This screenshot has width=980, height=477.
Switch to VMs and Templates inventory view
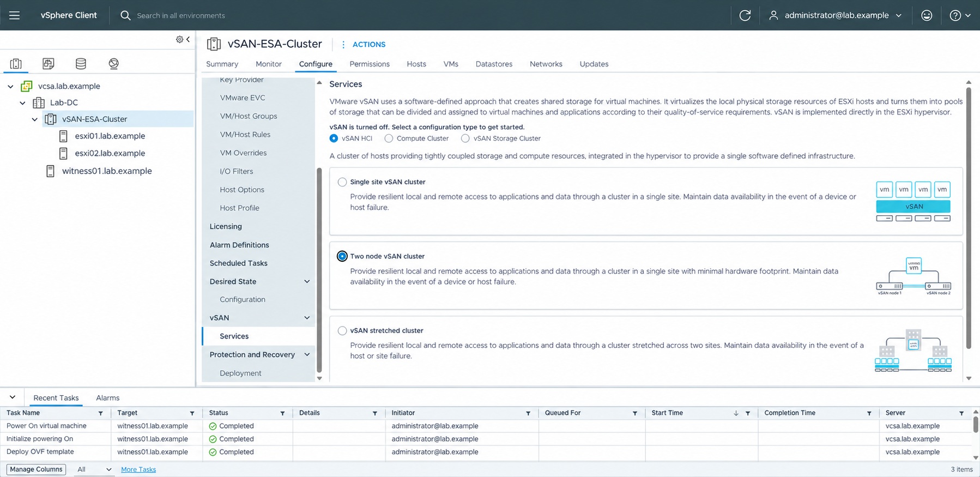click(49, 64)
